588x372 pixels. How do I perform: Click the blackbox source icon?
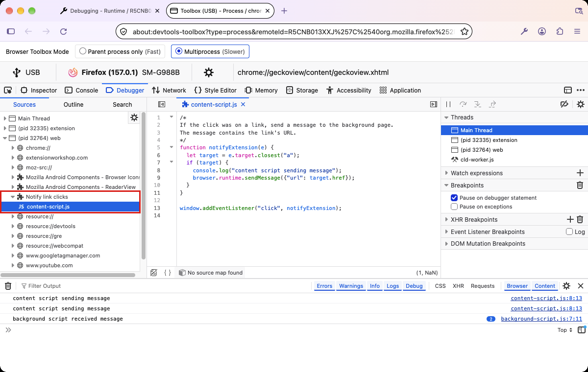click(154, 273)
